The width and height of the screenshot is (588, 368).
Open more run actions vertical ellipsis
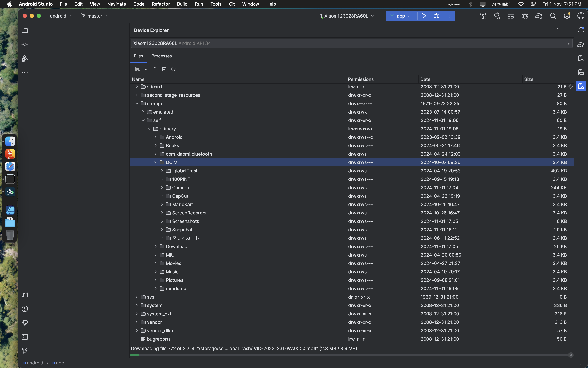click(449, 16)
